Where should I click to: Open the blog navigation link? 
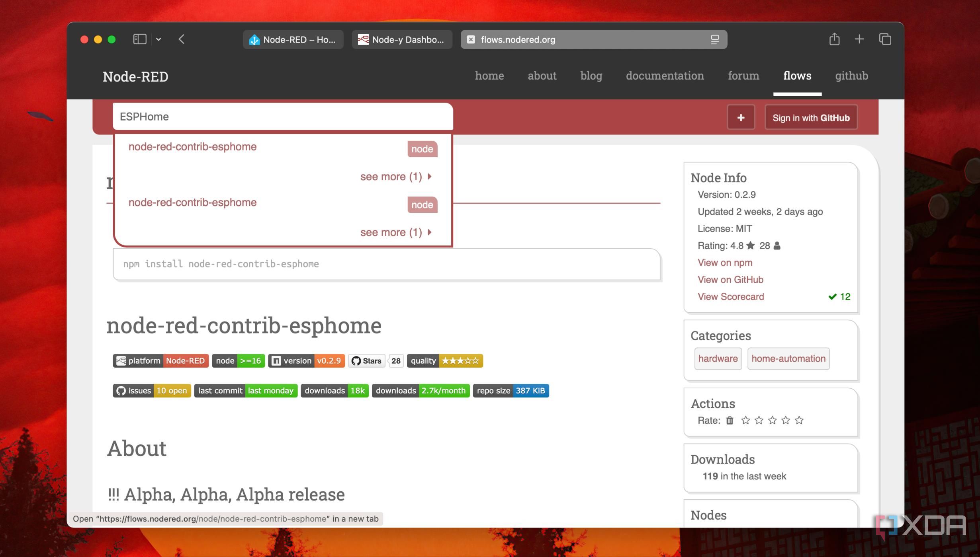591,76
